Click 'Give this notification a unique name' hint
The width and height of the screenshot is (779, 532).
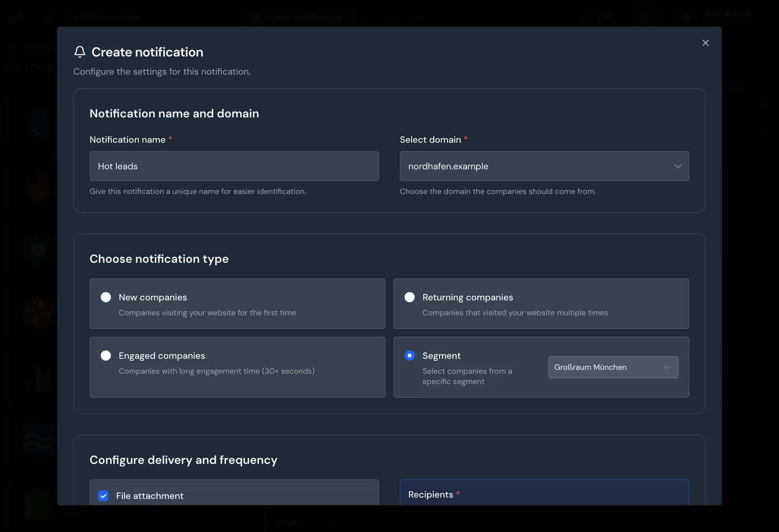pos(198,191)
